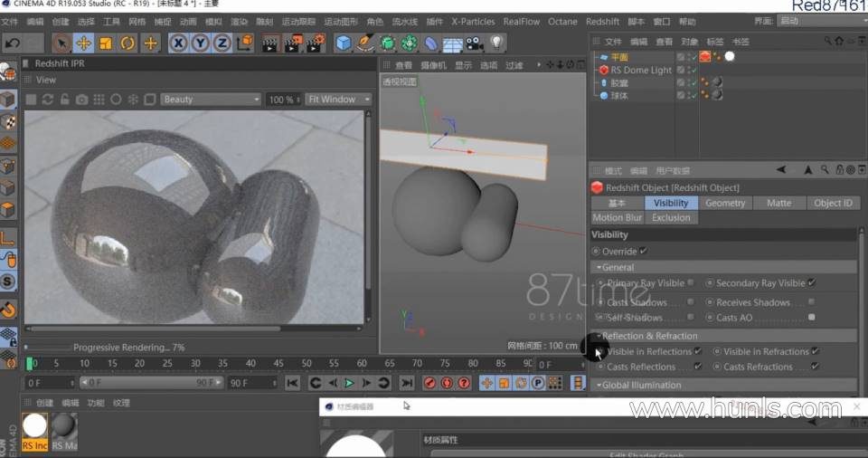The image size is (868, 458).
Task: Open the Redshift menu
Action: 602,22
